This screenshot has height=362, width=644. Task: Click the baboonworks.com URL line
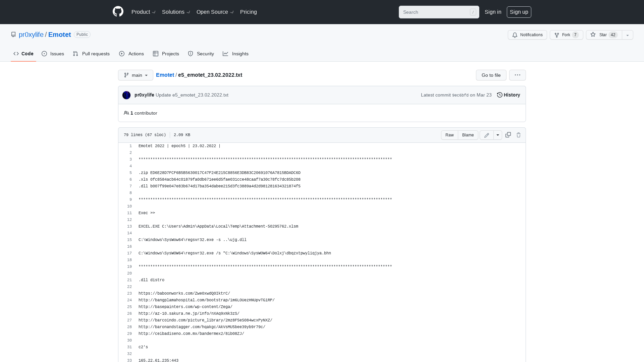click(184, 294)
